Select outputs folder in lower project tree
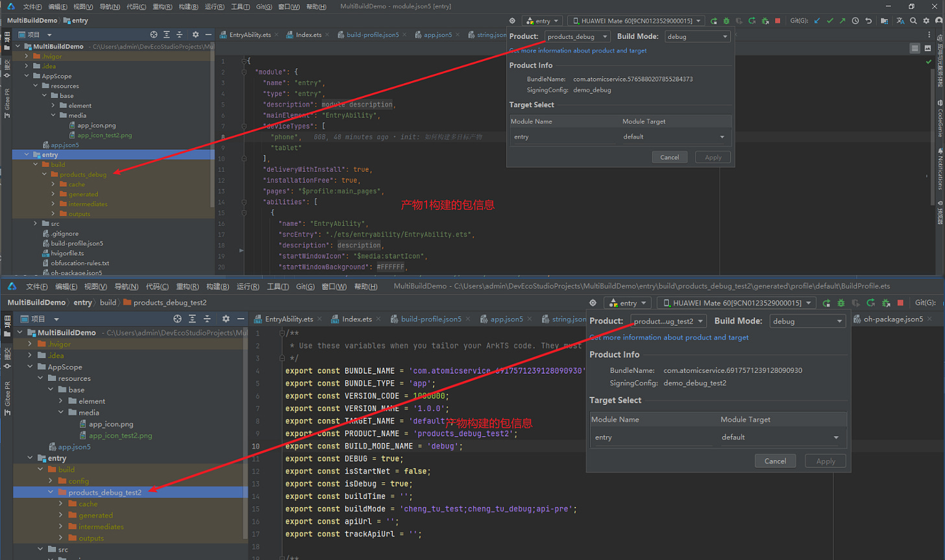The height and width of the screenshot is (560, 945). pos(91,538)
